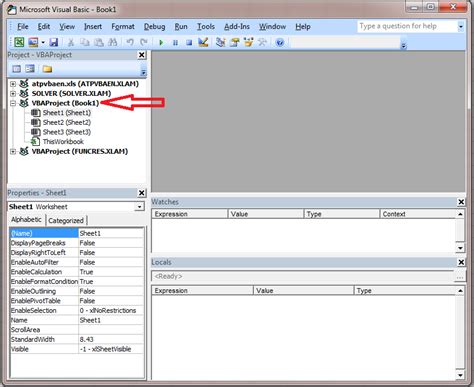Click the ScrollArea property row

coord(77,330)
